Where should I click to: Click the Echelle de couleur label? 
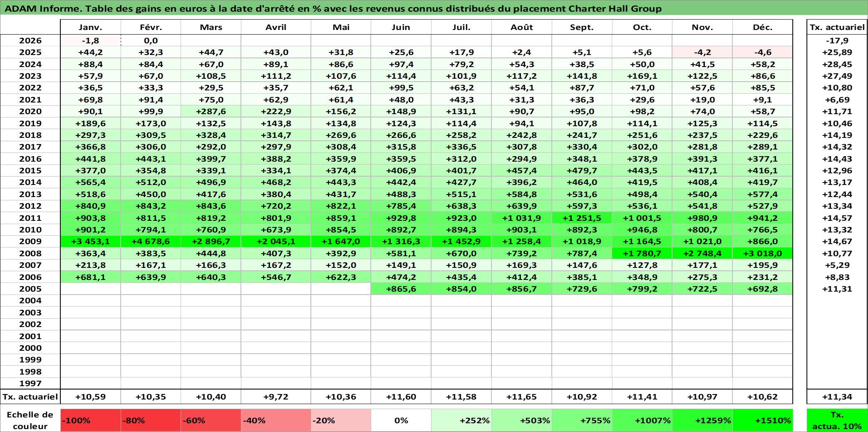[x=30, y=420]
